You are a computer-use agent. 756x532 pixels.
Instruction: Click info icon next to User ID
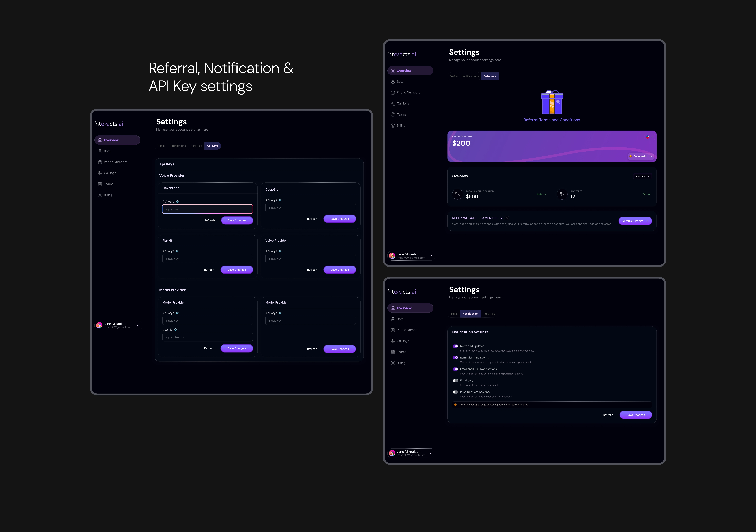point(176,330)
